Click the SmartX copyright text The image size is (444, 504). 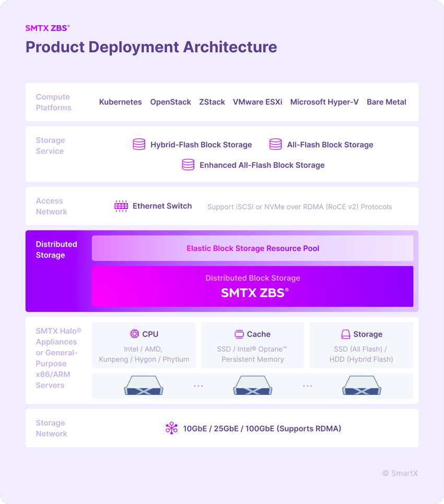[400, 473]
